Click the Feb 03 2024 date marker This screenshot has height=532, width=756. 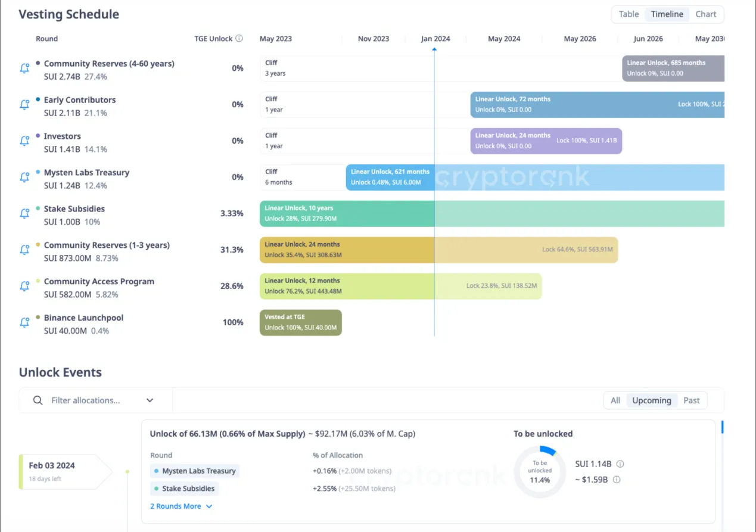[58, 471]
